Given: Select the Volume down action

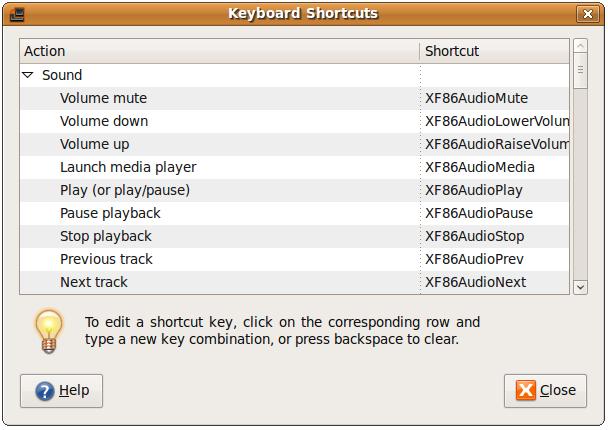Looking at the screenshot, I should (x=104, y=121).
